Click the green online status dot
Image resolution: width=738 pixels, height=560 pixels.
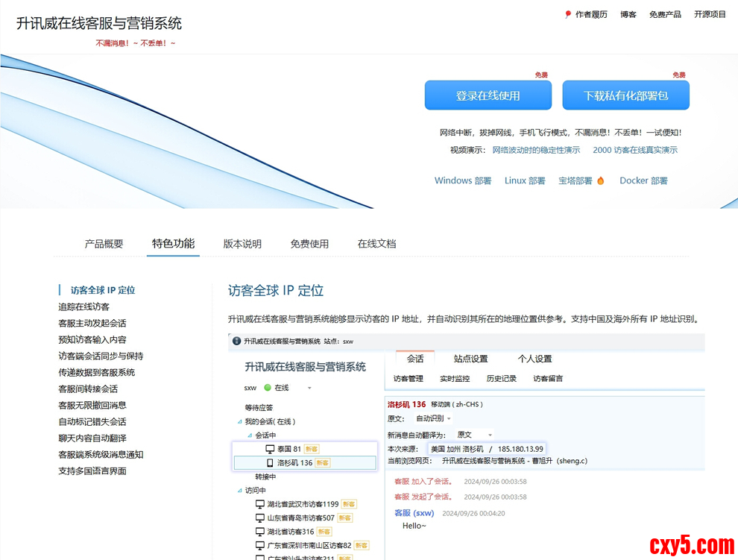point(268,388)
